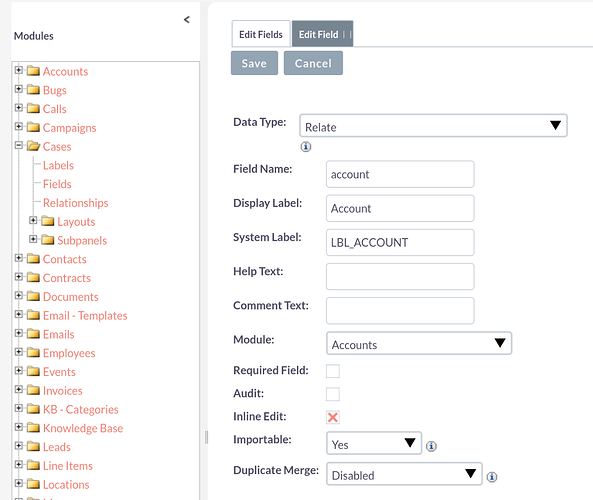The height and width of the screenshot is (500, 593).
Task: Click the Help Text input
Action: tap(400, 276)
